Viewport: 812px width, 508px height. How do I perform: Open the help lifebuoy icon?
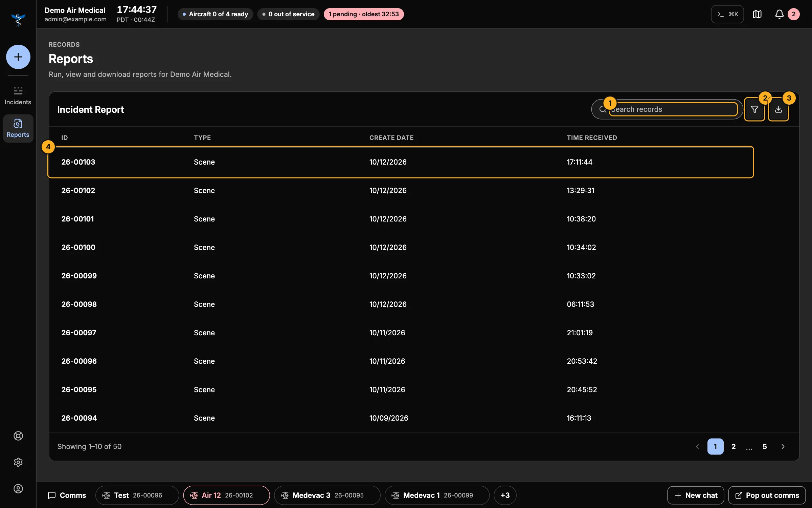click(x=18, y=436)
